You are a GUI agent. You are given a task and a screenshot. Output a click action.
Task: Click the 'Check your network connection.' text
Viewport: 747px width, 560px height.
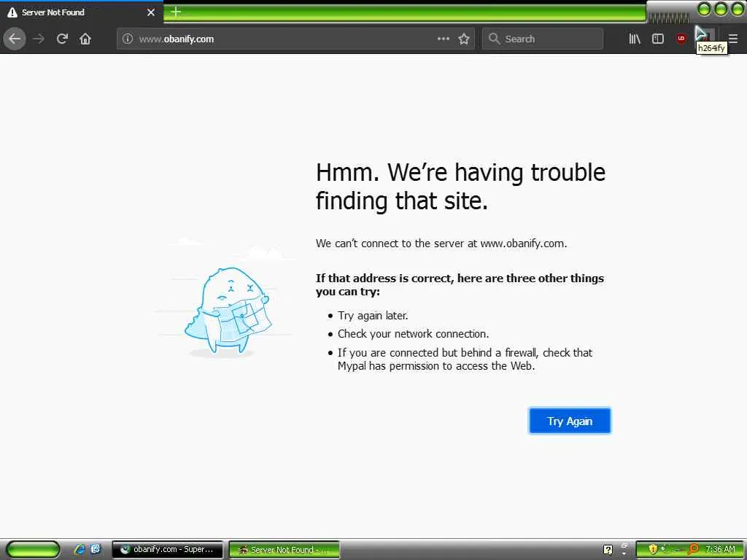[413, 334]
